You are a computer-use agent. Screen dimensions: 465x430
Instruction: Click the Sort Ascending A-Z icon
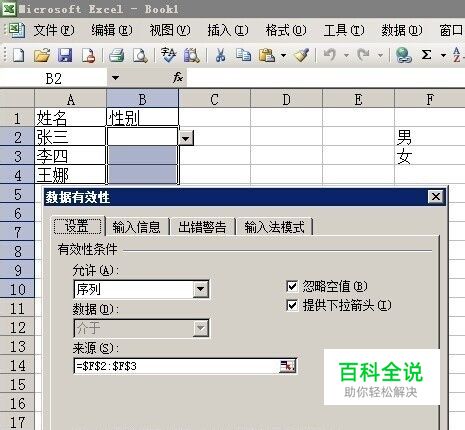(x=457, y=55)
